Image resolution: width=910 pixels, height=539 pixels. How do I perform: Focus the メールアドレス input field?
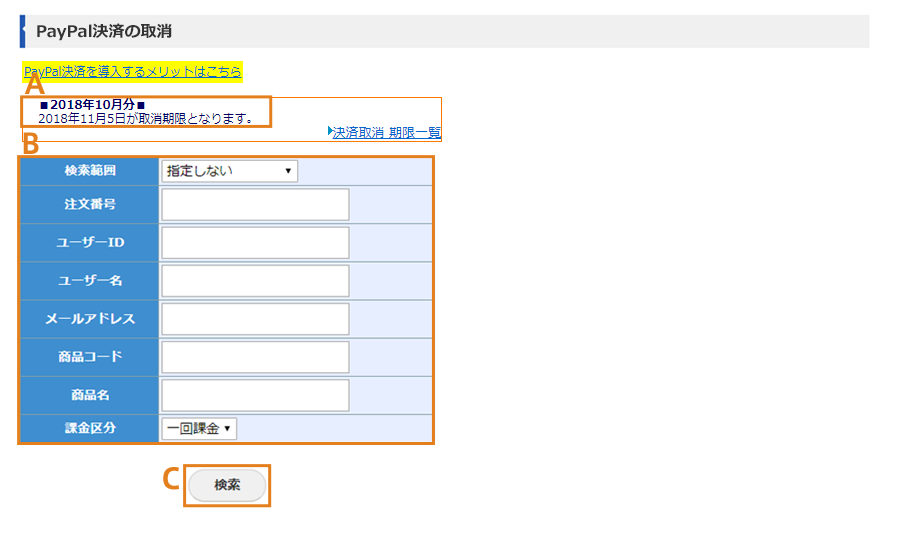(x=255, y=319)
